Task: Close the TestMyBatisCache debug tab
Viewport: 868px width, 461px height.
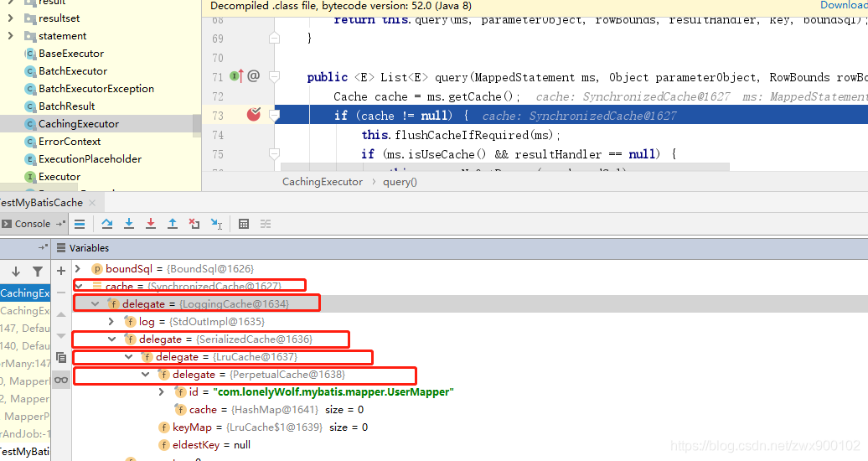Action: (x=92, y=203)
